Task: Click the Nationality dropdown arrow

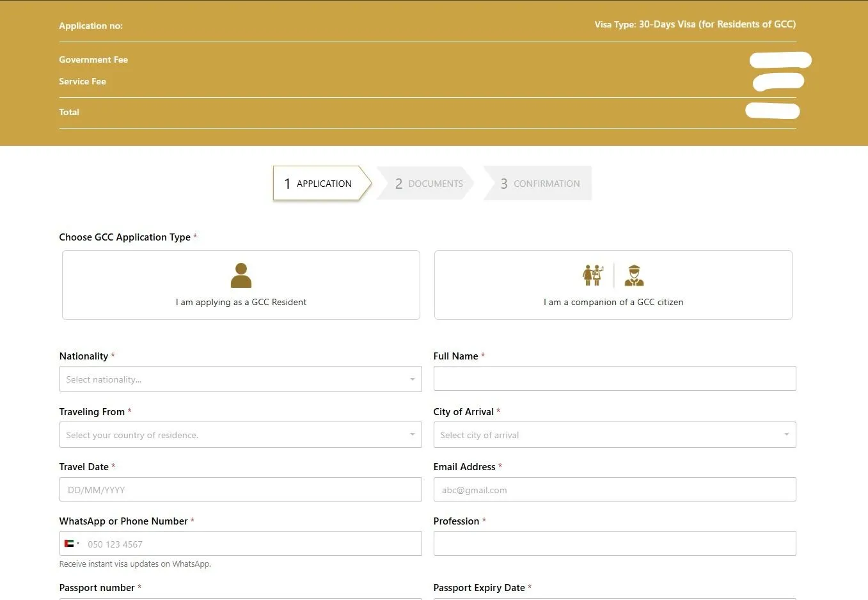Action: (413, 379)
